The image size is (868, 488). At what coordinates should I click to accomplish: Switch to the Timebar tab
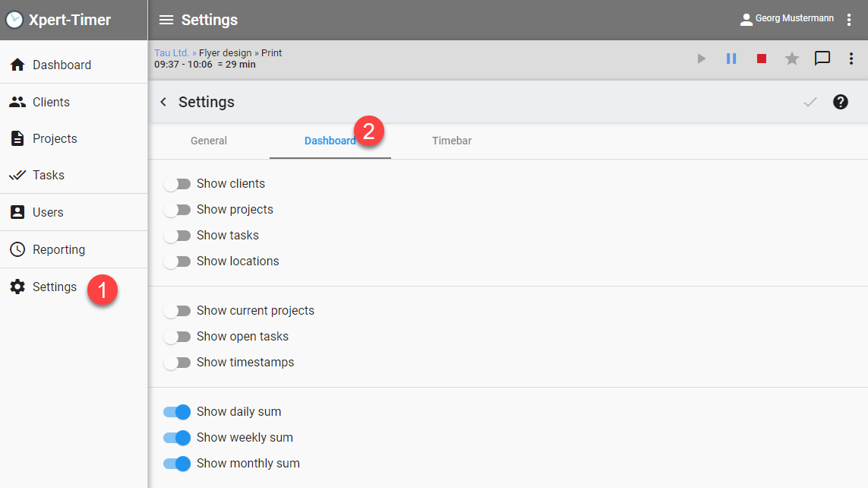point(452,141)
